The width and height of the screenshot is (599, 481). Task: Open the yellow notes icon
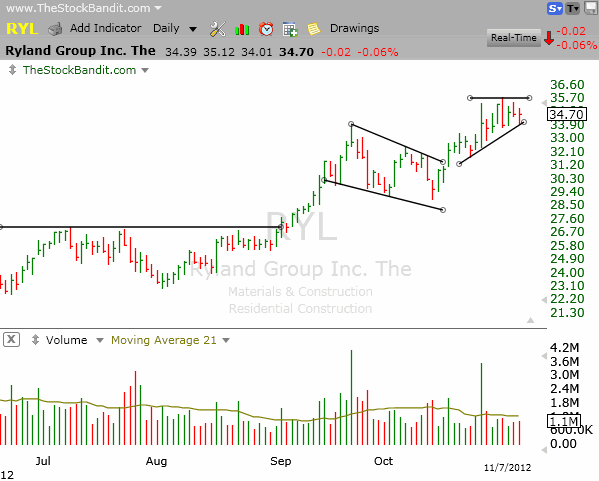click(x=313, y=29)
